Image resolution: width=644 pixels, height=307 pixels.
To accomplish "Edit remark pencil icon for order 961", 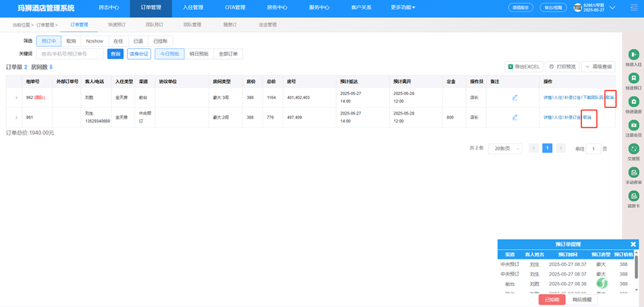I will coord(514,117).
